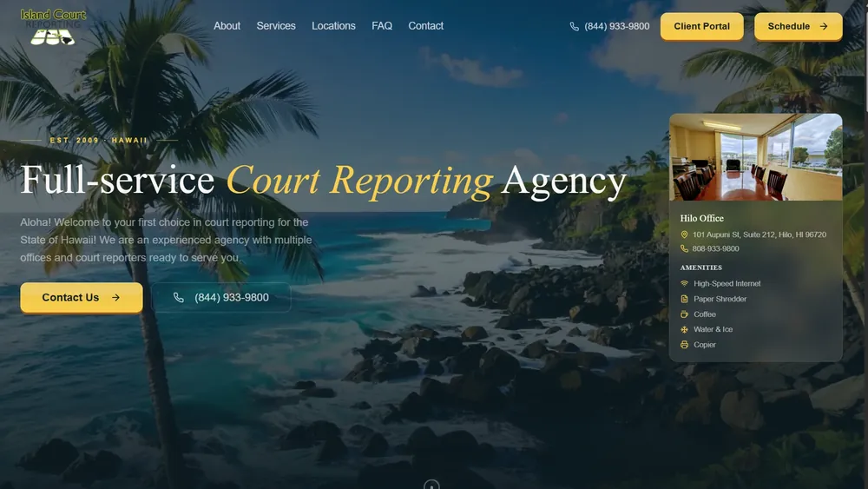
Task: Click the phone icon in the header
Action: coord(574,27)
